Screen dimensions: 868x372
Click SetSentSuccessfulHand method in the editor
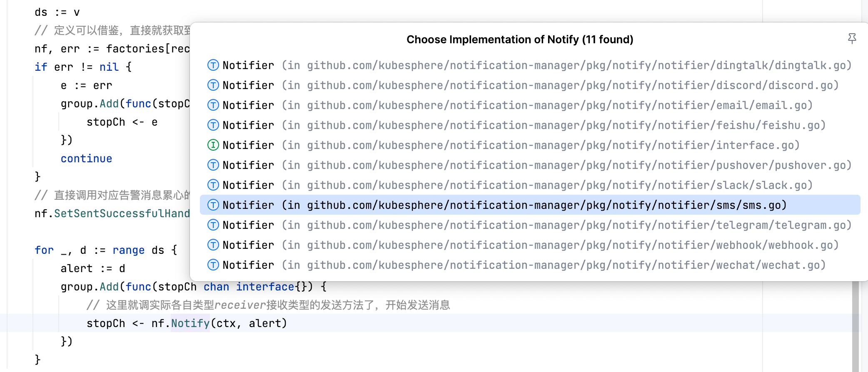(x=122, y=213)
